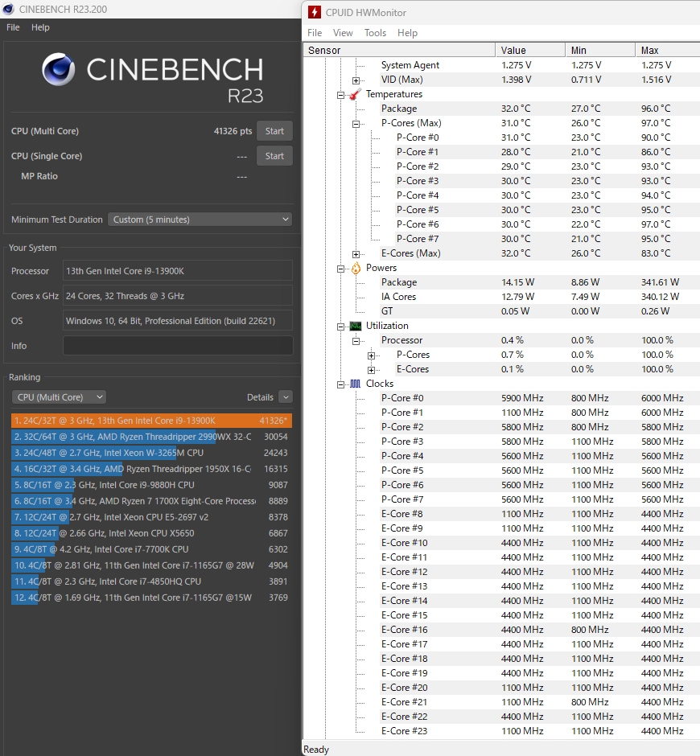Viewport: 700px width, 756px height.
Task: Open Cinebench Help menu
Action: pyautogui.click(x=40, y=27)
